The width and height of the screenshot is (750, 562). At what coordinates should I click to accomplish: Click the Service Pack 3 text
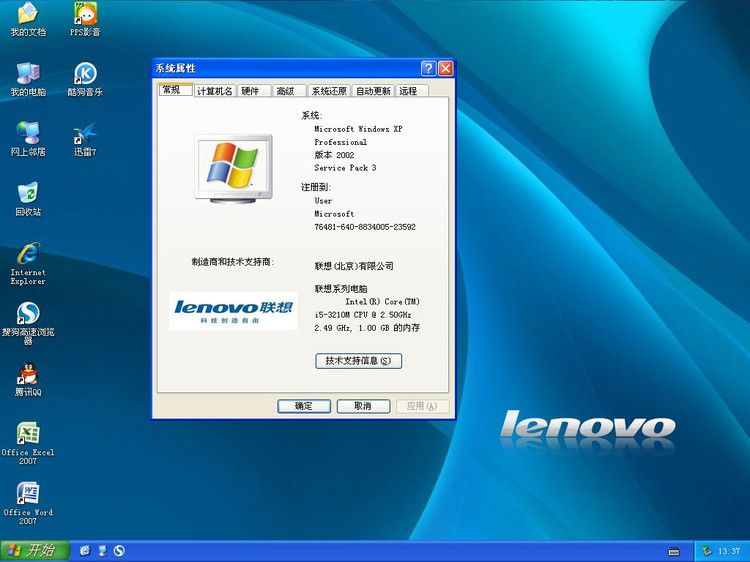345,168
